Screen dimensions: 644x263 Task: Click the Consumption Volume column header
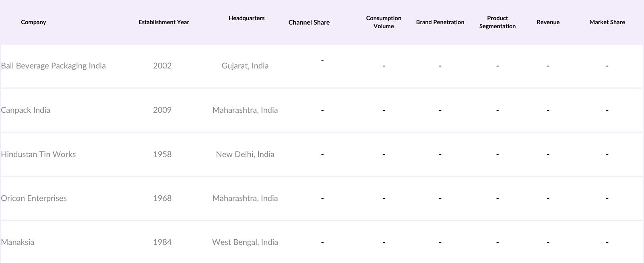(x=384, y=22)
